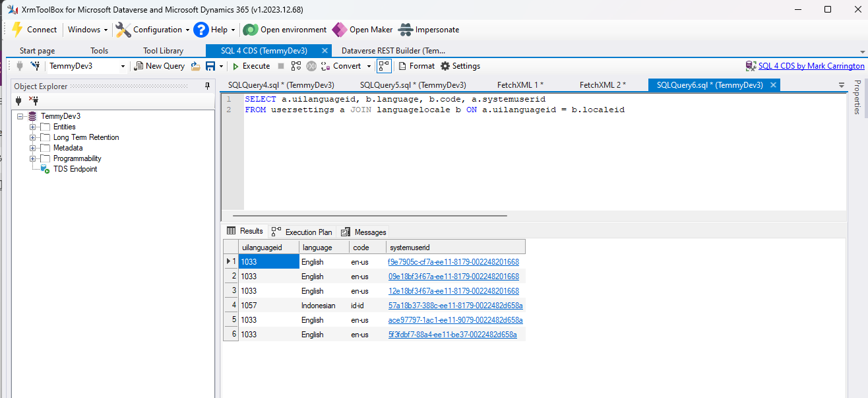The width and height of the screenshot is (868, 398).
Task: Open the FetchXML 2 tab
Action: point(603,85)
